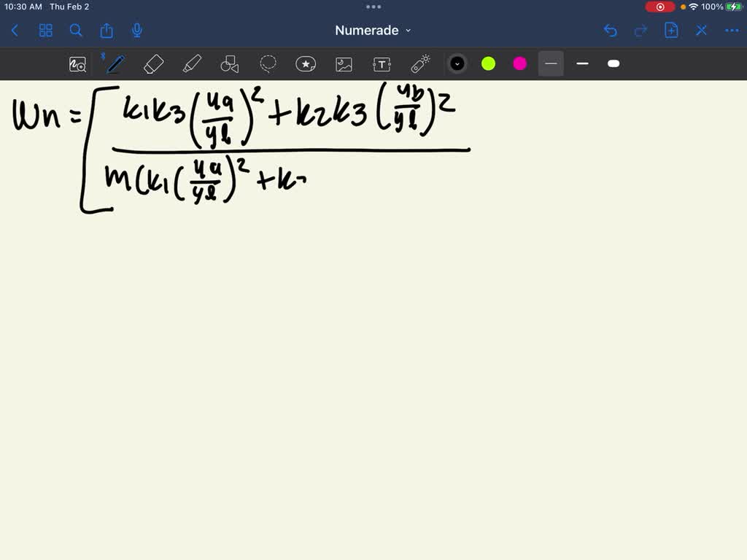Open the pages grid view

45,31
